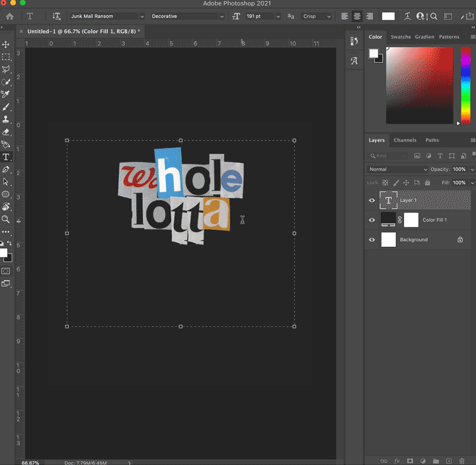
Task: Hide the Background layer
Action: pos(372,240)
